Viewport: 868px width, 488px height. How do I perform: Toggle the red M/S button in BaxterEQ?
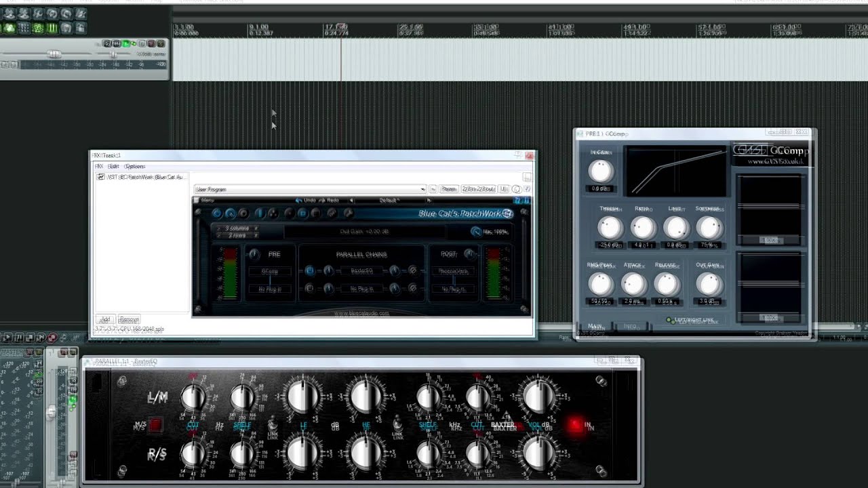[x=155, y=425]
